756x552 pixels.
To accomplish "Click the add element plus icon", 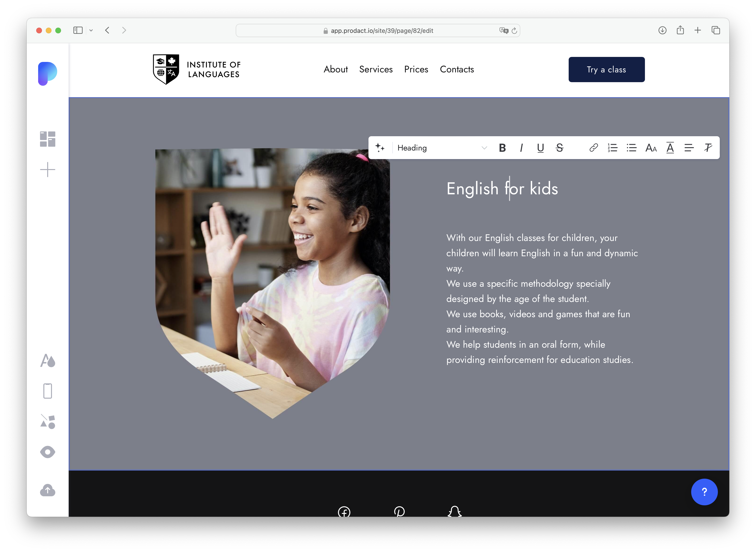I will pyautogui.click(x=47, y=170).
